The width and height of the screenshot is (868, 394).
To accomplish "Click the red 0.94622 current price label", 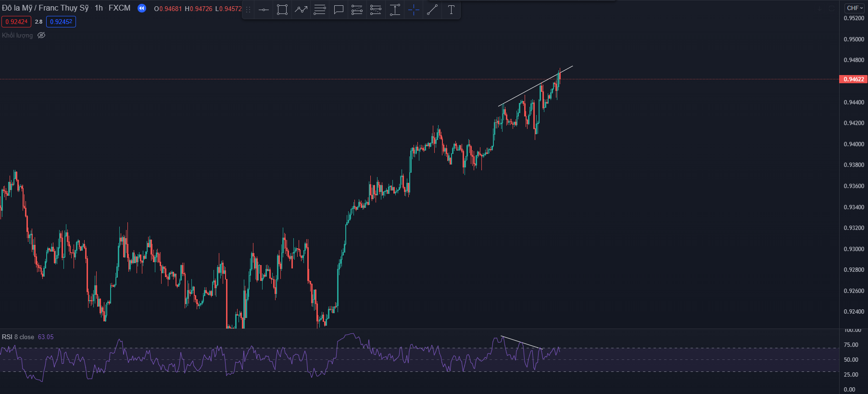I will [854, 79].
